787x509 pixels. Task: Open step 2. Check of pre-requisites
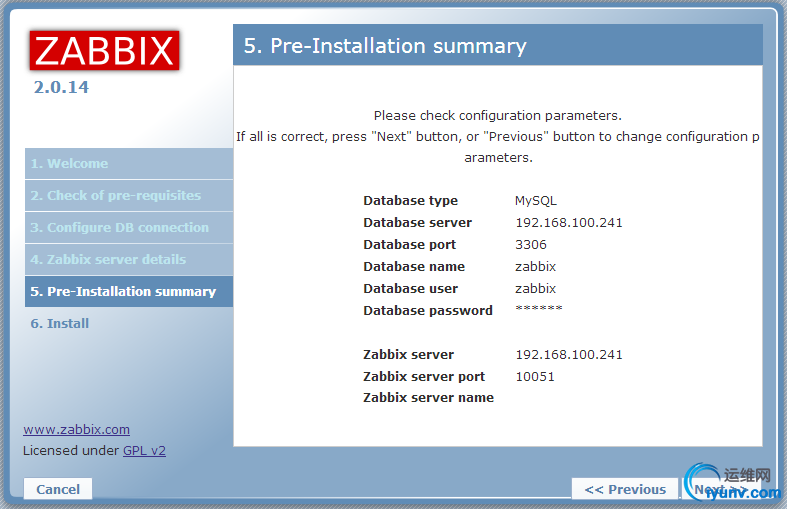pos(129,196)
